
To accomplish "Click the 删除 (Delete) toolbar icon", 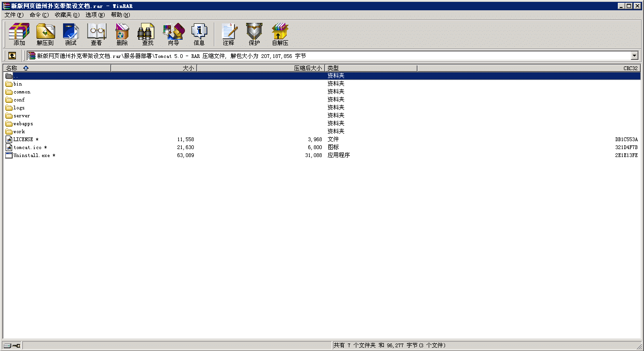I will point(122,34).
